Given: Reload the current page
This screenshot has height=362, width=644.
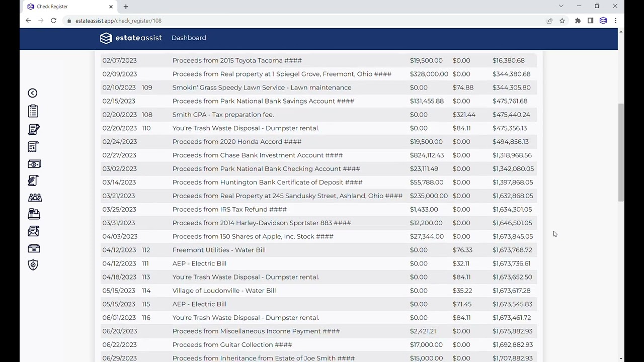Looking at the screenshot, I should click(53, 21).
